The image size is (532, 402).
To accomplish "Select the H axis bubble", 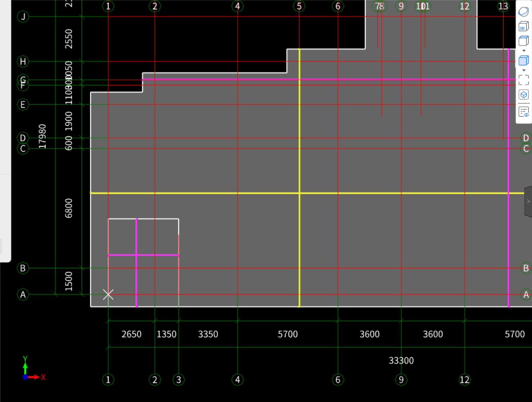I will 23,61.
